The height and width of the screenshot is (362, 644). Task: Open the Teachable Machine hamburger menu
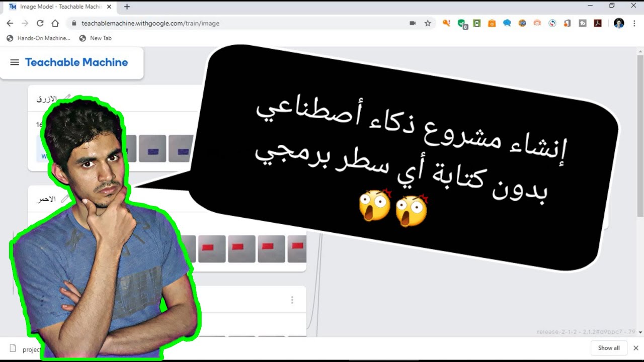[15, 62]
